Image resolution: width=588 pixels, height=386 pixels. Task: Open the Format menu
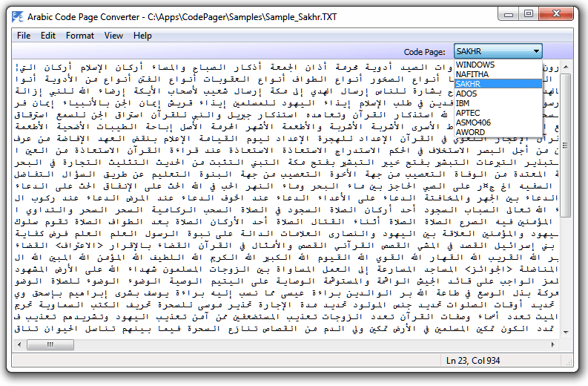tap(80, 36)
